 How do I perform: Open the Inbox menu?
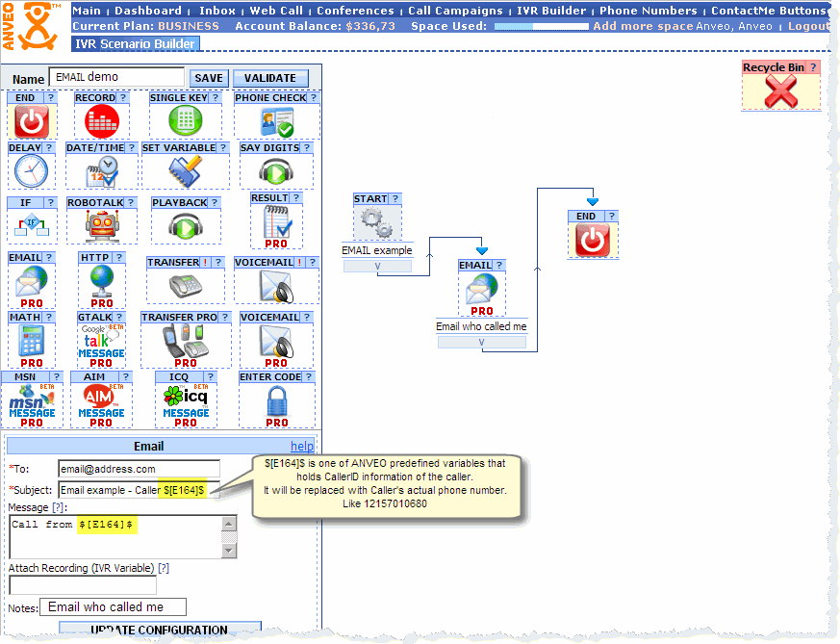coord(216,11)
